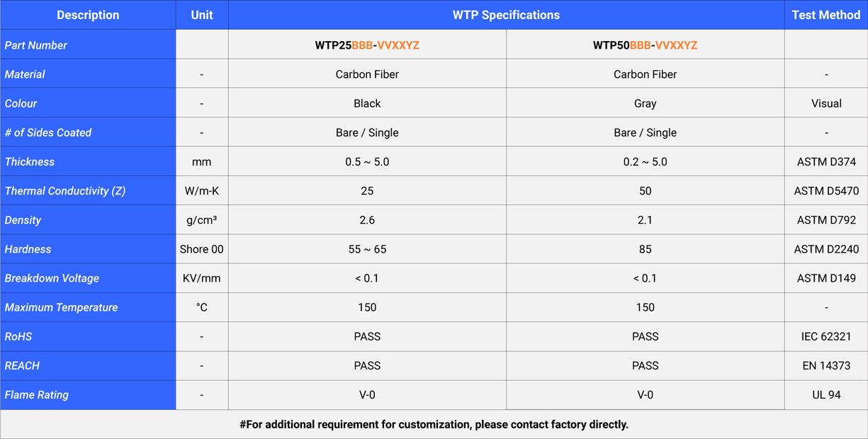
Task: Click the UL 94 test method cell
Action: tap(826, 395)
